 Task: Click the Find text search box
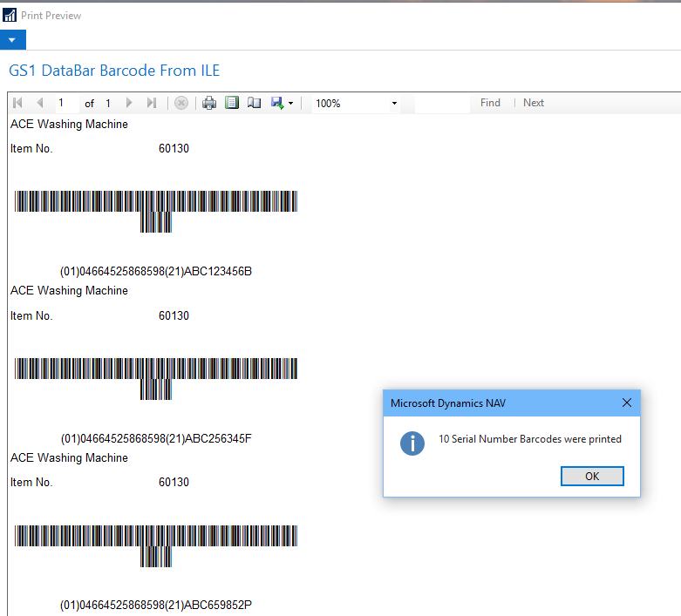pyautogui.click(x=442, y=103)
